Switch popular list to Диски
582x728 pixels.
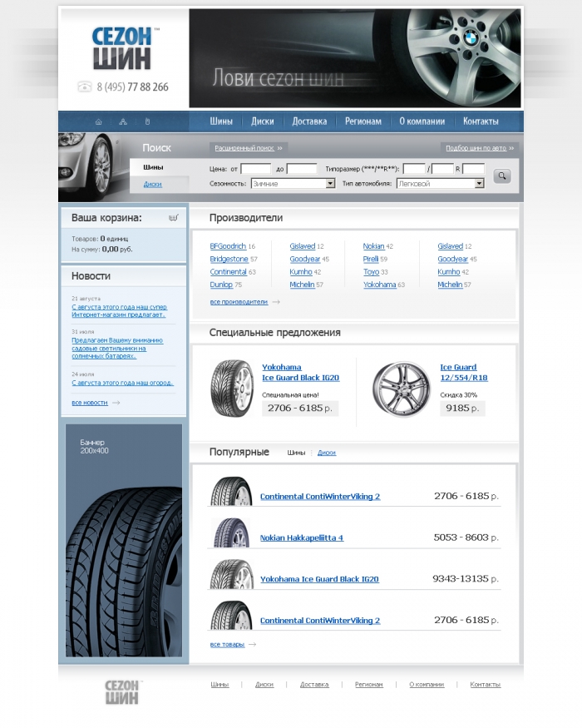327,453
